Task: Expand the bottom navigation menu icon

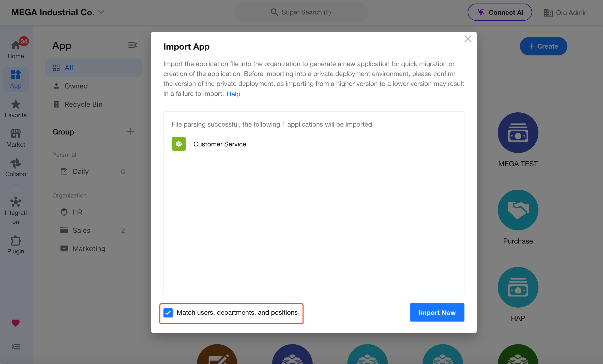Action: [x=16, y=346]
